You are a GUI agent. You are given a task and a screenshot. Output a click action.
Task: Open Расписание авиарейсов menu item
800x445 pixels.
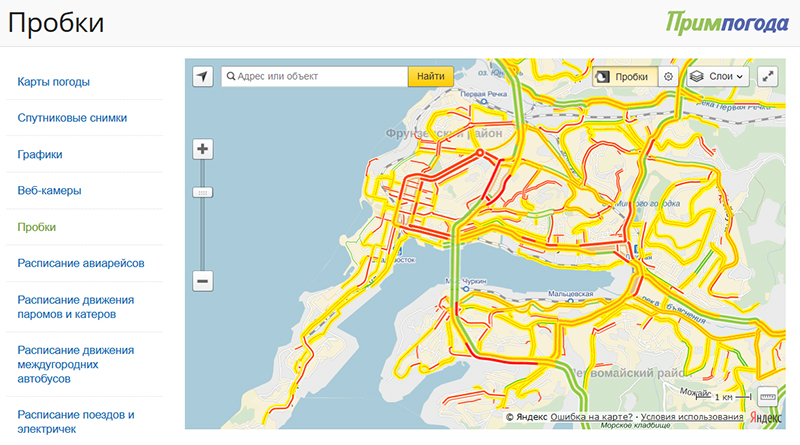click(x=81, y=263)
